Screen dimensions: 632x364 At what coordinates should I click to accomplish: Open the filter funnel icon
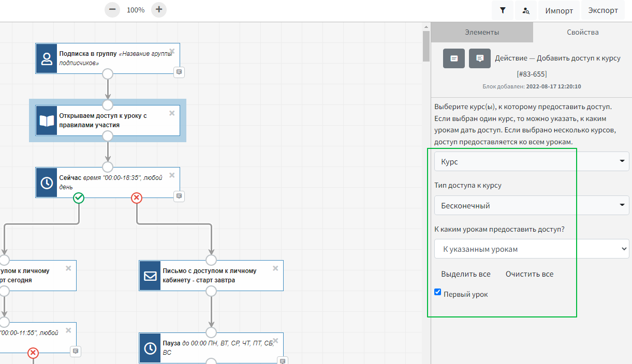click(503, 10)
